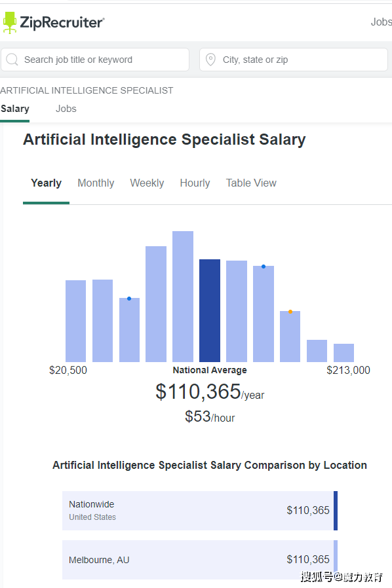Switch to Monthly salary view

coord(96,183)
